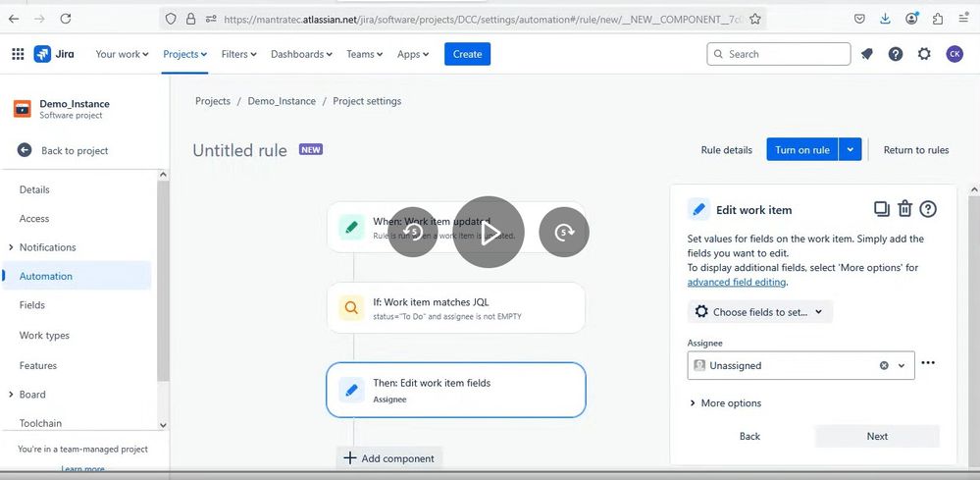The image size is (980, 480).
Task: Open the Assignee field three-dot menu
Action: point(928,363)
